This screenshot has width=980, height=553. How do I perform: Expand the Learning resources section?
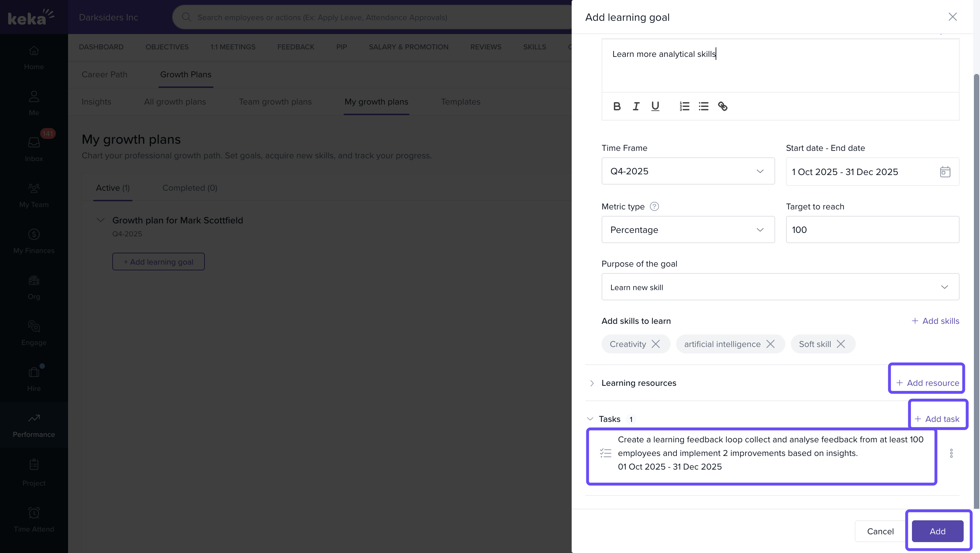592,383
